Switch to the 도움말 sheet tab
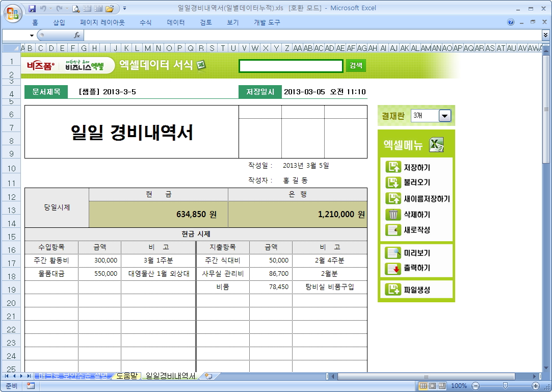The height and width of the screenshot is (392, 552). (127, 376)
